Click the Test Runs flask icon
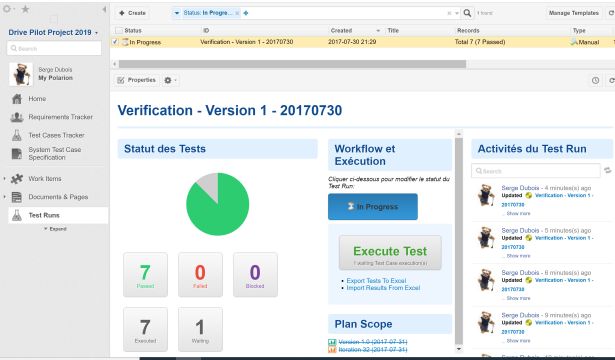 (x=17, y=215)
